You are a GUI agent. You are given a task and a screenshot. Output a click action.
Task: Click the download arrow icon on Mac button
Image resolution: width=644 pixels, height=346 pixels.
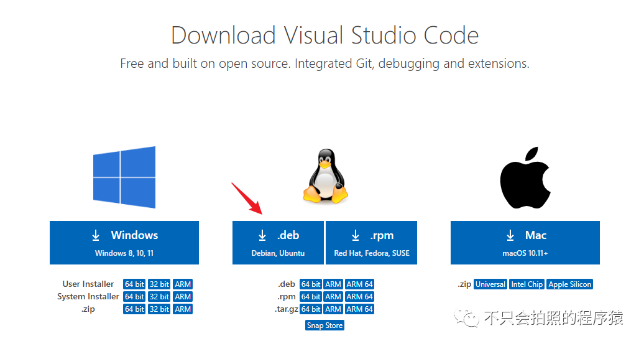(510, 235)
